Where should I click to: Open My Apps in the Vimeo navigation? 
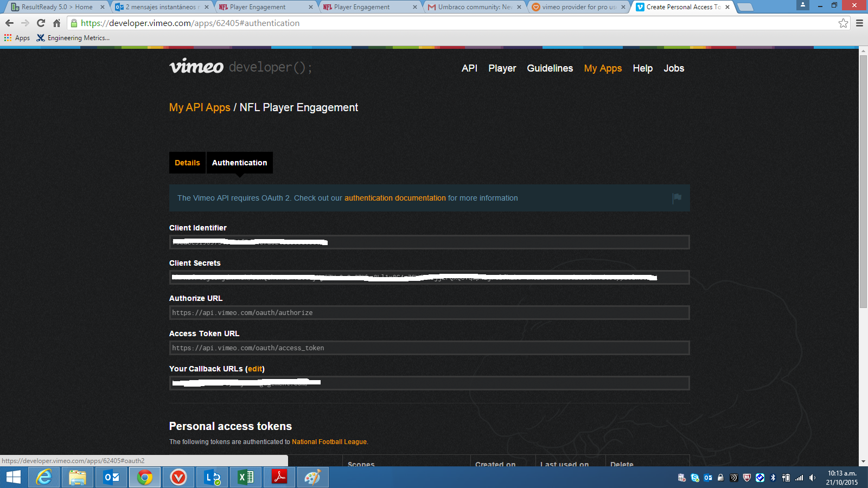pos(603,68)
